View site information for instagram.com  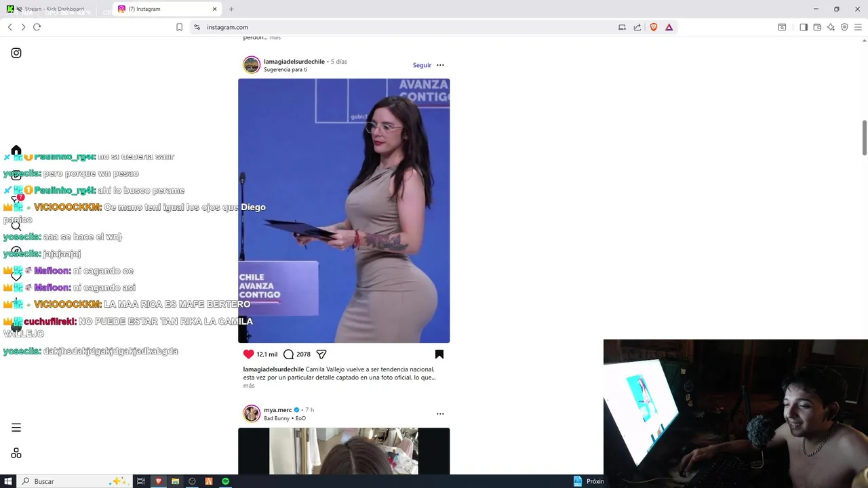coord(197,27)
